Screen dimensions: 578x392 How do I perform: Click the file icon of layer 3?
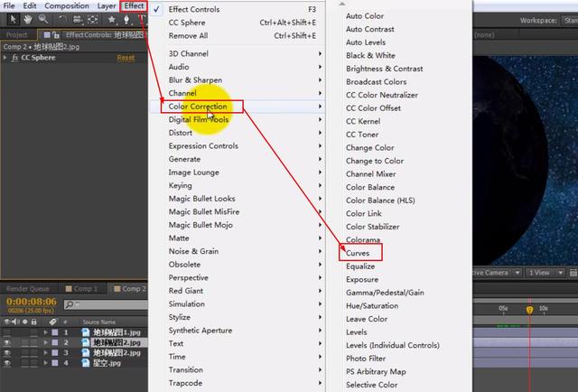pyautogui.click(x=86, y=353)
